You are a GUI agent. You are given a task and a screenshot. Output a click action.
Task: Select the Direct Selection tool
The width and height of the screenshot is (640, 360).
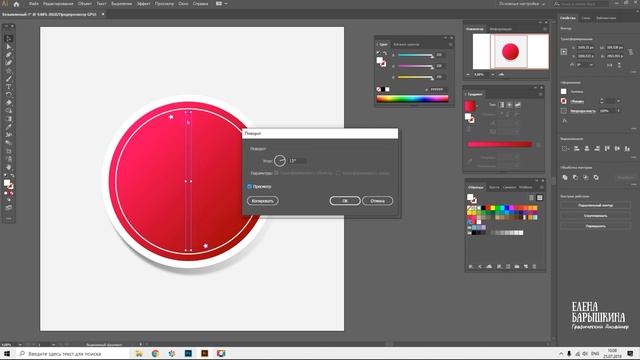point(9,47)
